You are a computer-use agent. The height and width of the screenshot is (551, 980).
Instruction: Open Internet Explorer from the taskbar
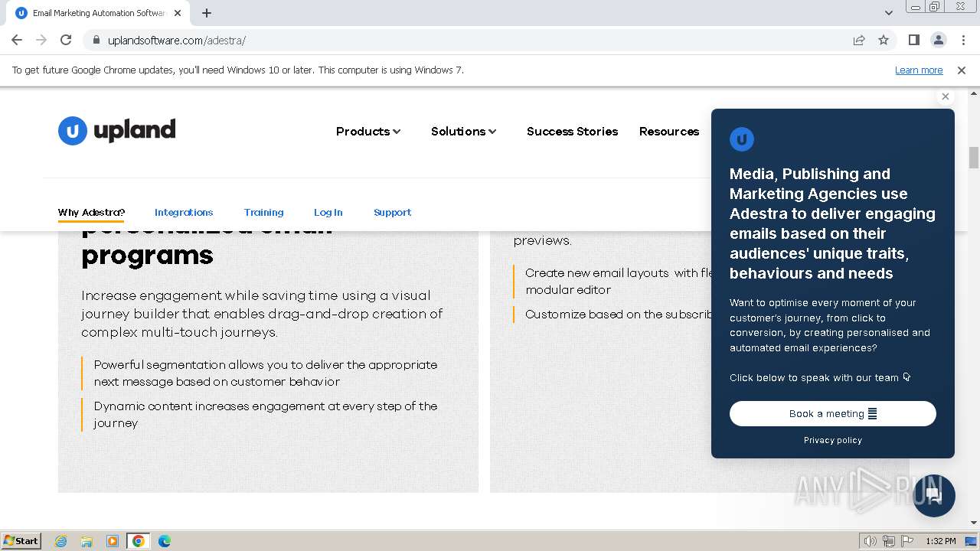click(x=61, y=541)
